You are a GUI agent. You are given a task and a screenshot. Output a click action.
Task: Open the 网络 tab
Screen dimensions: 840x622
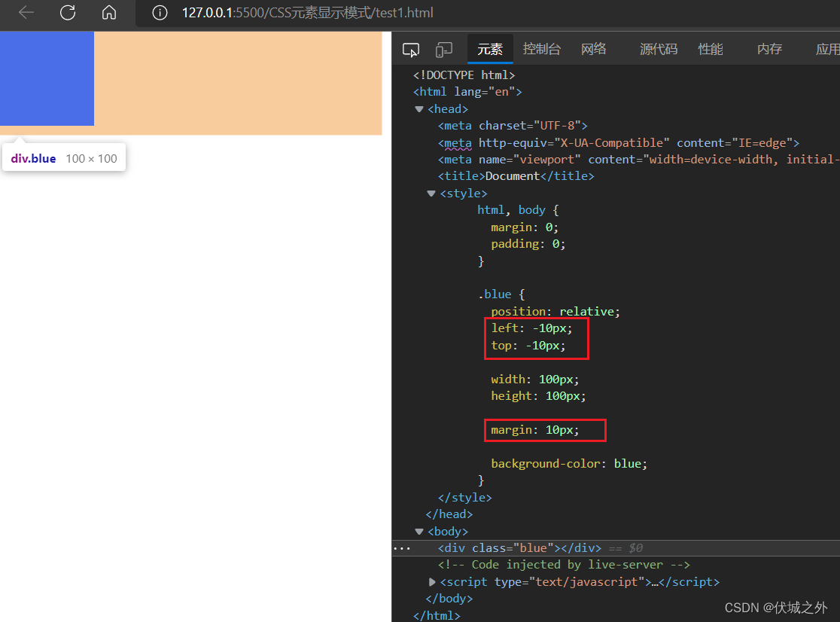[594, 49]
